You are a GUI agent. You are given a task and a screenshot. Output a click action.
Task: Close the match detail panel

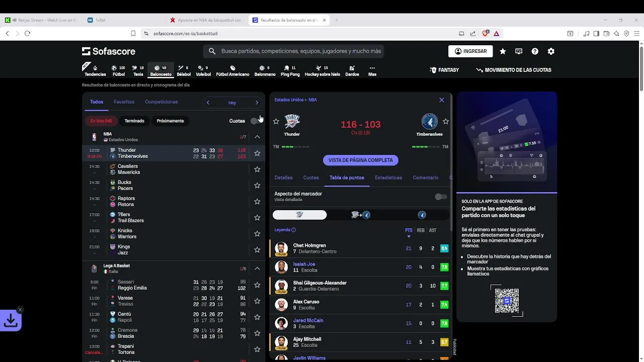click(442, 100)
